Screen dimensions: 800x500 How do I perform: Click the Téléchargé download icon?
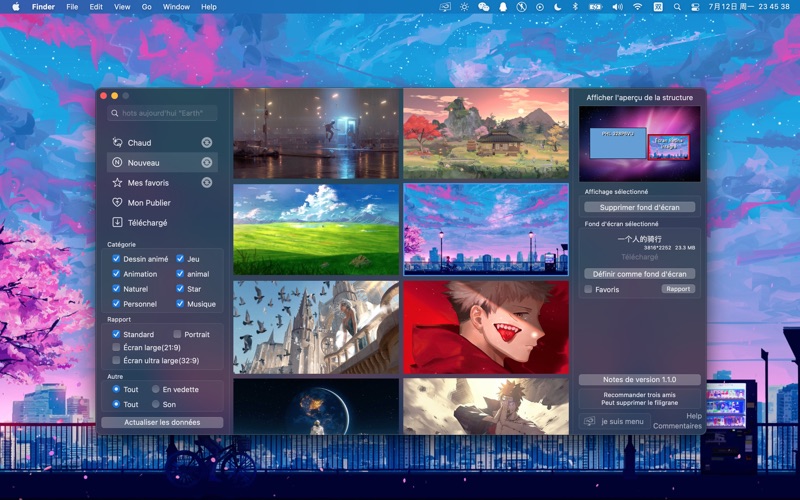point(117,222)
